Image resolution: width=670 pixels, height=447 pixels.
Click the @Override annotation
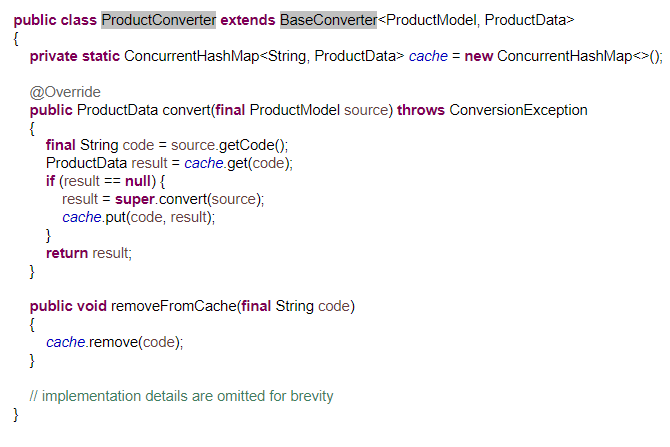click(x=65, y=92)
